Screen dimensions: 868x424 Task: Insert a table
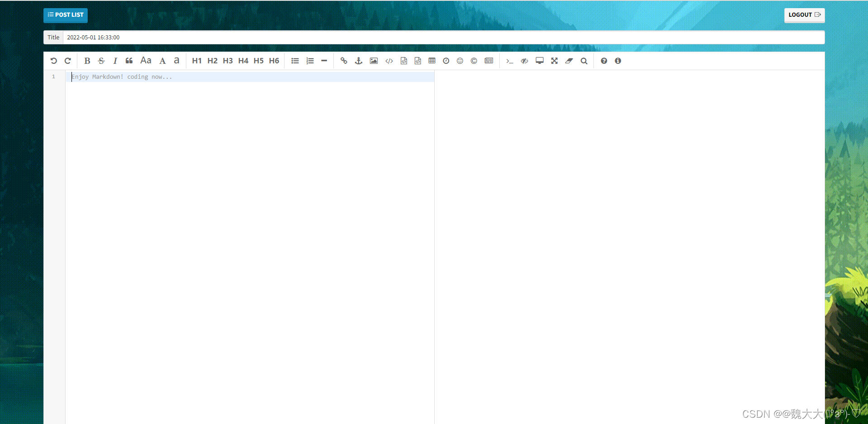(x=432, y=61)
